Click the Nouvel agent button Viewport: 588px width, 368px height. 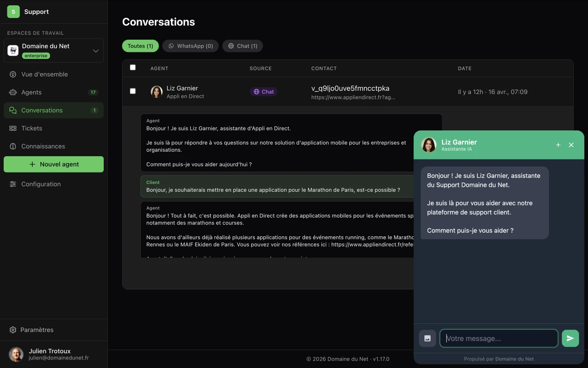pos(53,164)
